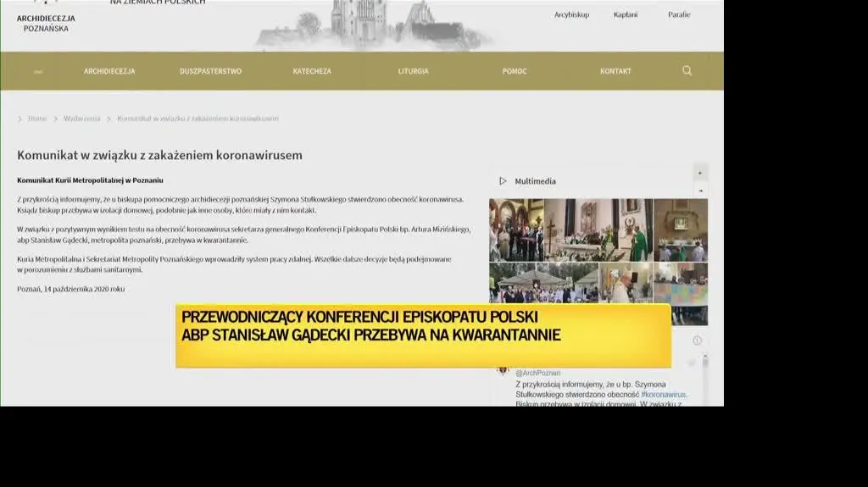
Task: Click the #koronawirus hashtag
Action: (x=664, y=395)
